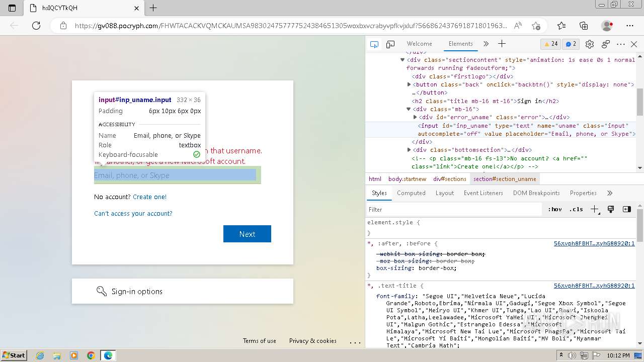The height and width of the screenshot is (362, 644).
Task: Activate DevTools inspect element picker
Action: pos(374,44)
